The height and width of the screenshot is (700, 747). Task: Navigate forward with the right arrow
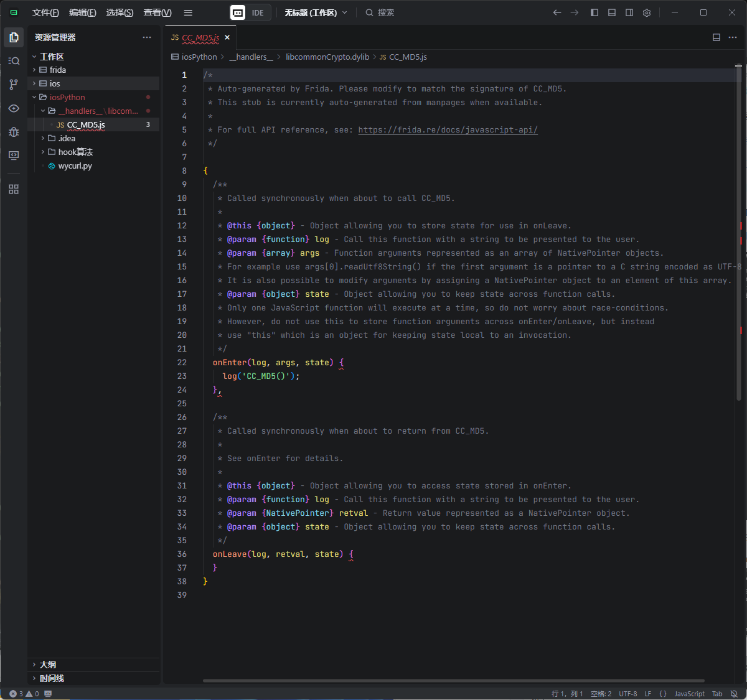click(575, 12)
